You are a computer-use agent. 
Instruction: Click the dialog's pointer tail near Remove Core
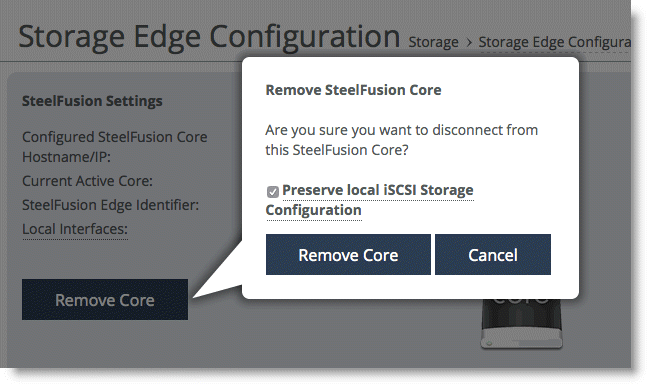coord(221,274)
